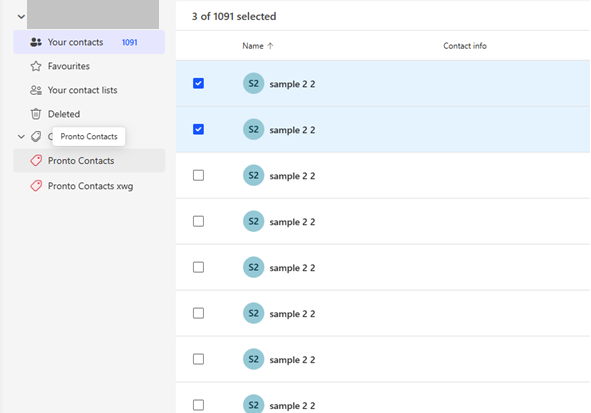Image resolution: width=591 pixels, height=413 pixels.
Task: Click the Your contacts people icon
Action: (x=36, y=42)
